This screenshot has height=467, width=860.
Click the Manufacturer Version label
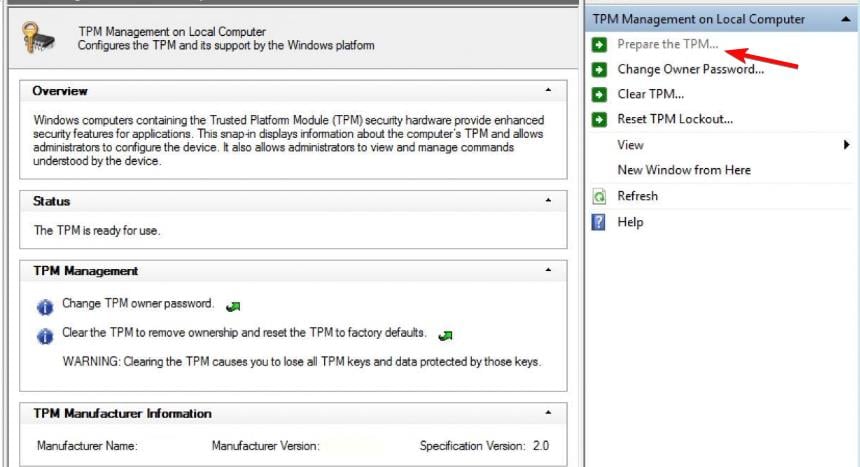(265, 446)
